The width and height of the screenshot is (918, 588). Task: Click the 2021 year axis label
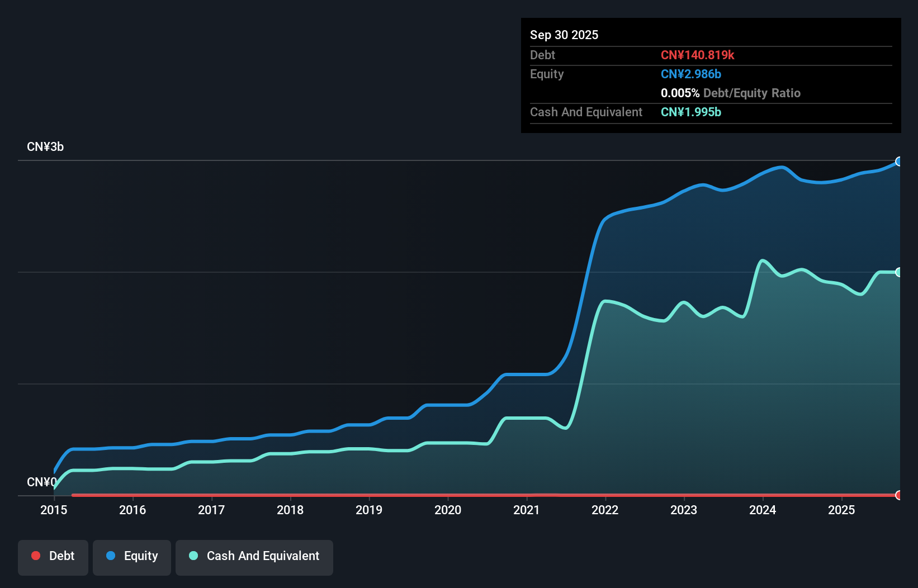pyautogui.click(x=526, y=510)
